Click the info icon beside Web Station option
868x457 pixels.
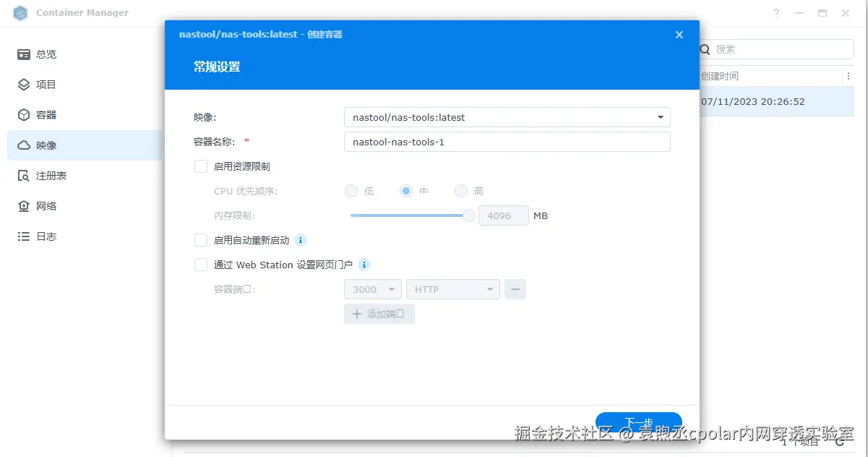364,265
